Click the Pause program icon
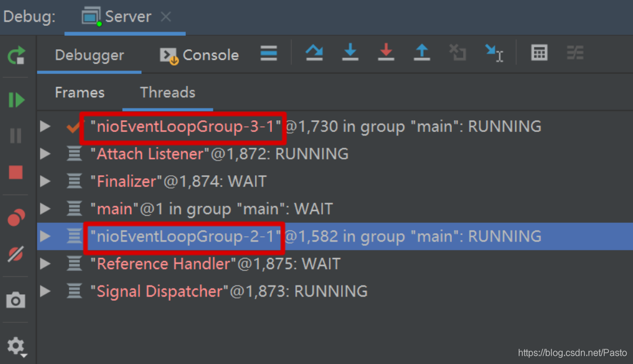The width and height of the screenshot is (633, 364). point(16,135)
